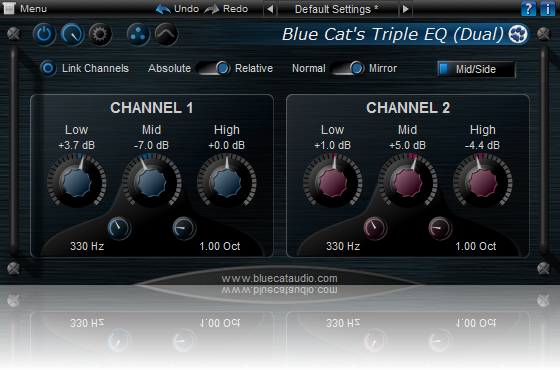Click the 330 Hz value in Channel 1
This screenshot has width=560, height=370.
(87, 246)
